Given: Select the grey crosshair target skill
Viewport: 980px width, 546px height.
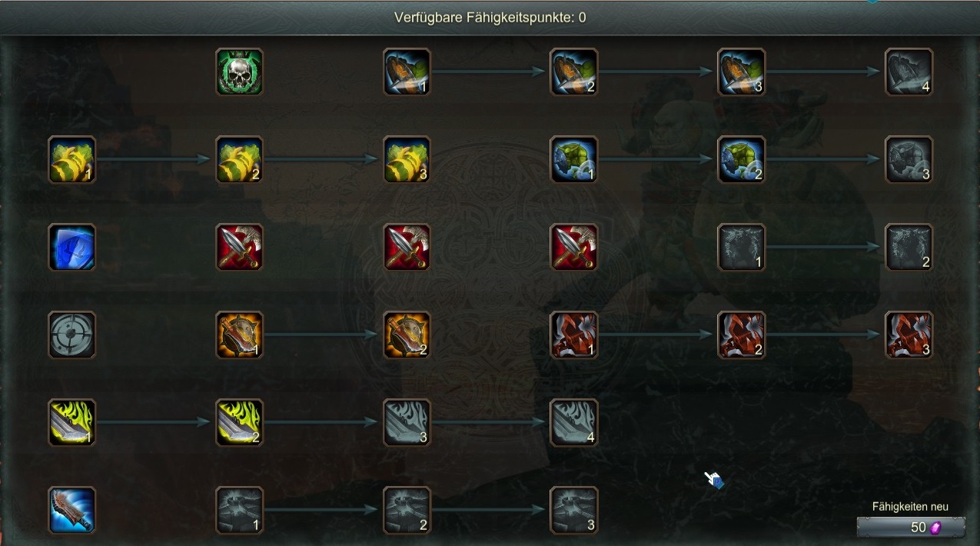Looking at the screenshot, I should click(72, 335).
